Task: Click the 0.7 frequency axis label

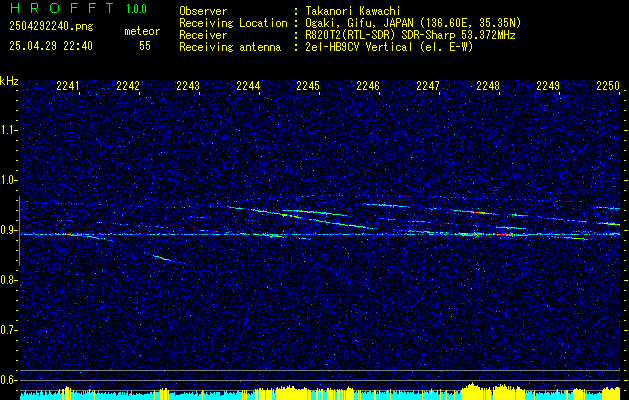Action: pos(8,330)
